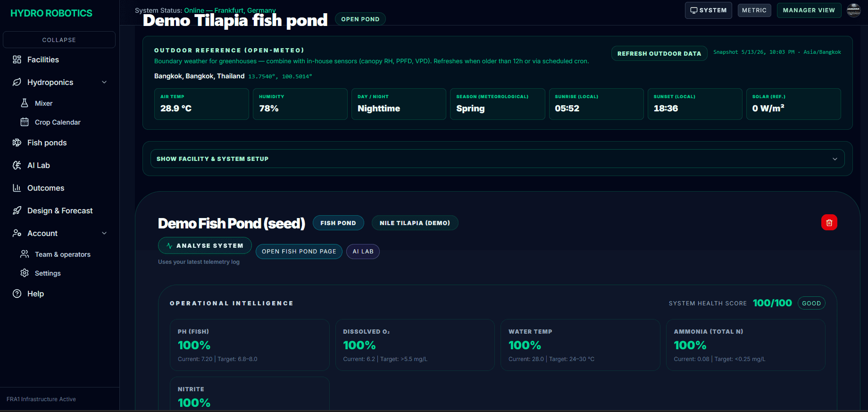Click Open Fish Pond Page button
This screenshot has height=412, width=868.
tap(299, 252)
